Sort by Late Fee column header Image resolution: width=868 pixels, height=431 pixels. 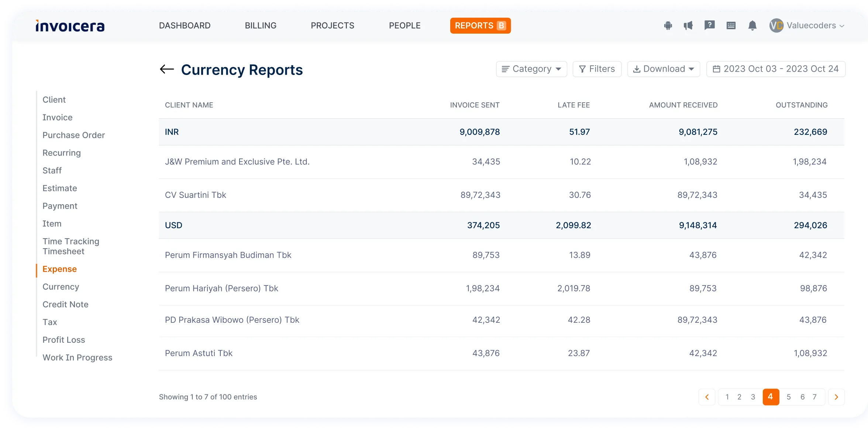point(573,105)
